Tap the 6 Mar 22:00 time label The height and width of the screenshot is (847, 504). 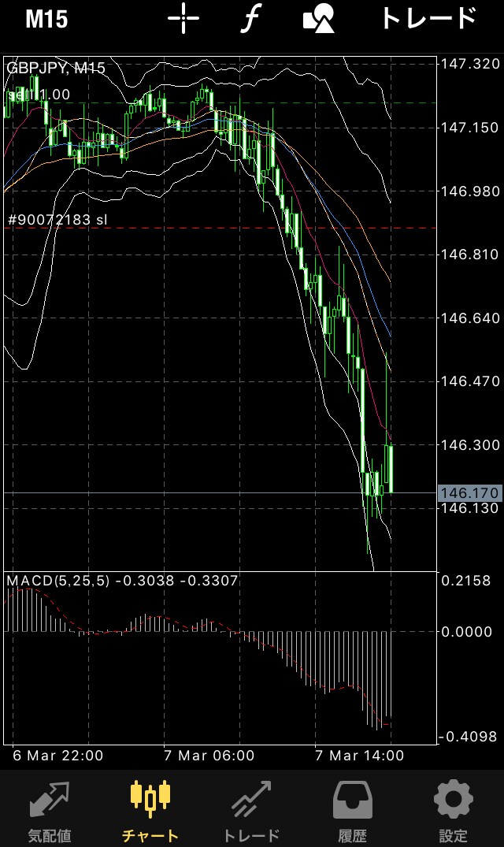click(x=57, y=755)
